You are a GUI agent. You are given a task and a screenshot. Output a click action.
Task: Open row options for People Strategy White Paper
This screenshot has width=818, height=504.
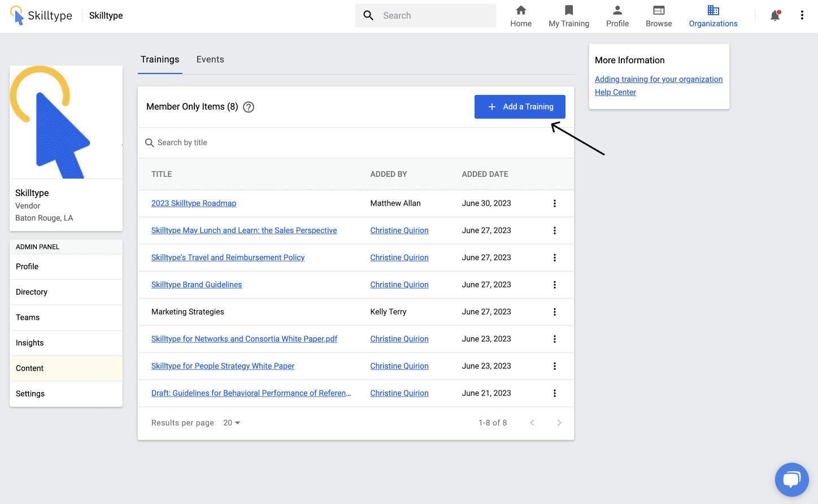pos(555,366)
